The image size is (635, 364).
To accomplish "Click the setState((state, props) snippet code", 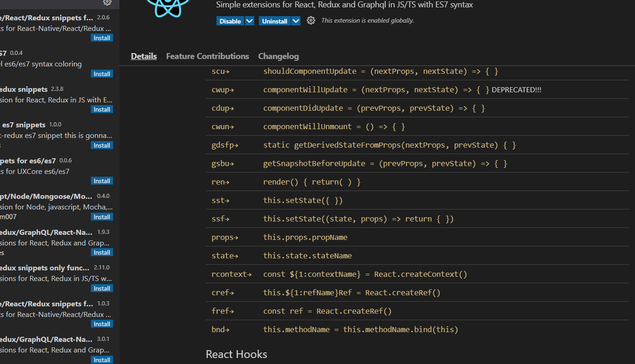I will click(x=359, y=219).
